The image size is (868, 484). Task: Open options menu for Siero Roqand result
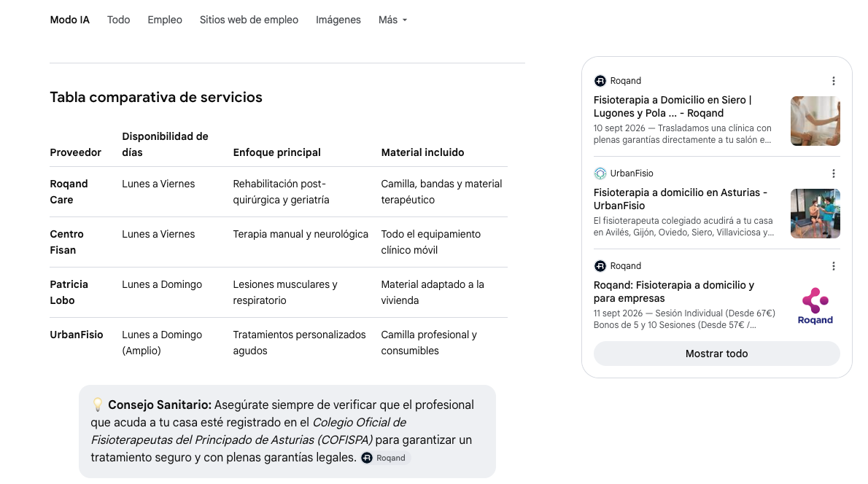click(833, 81)
